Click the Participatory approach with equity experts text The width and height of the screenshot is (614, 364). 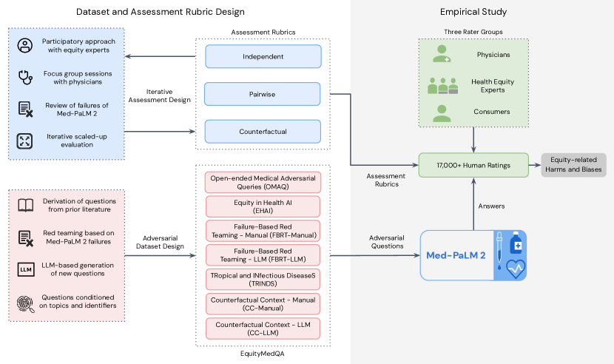coord(78,45)
